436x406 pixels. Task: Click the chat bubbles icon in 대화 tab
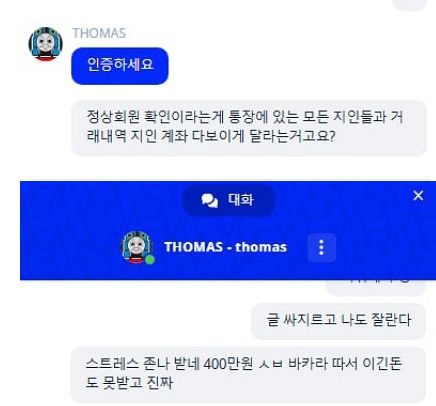210,200
